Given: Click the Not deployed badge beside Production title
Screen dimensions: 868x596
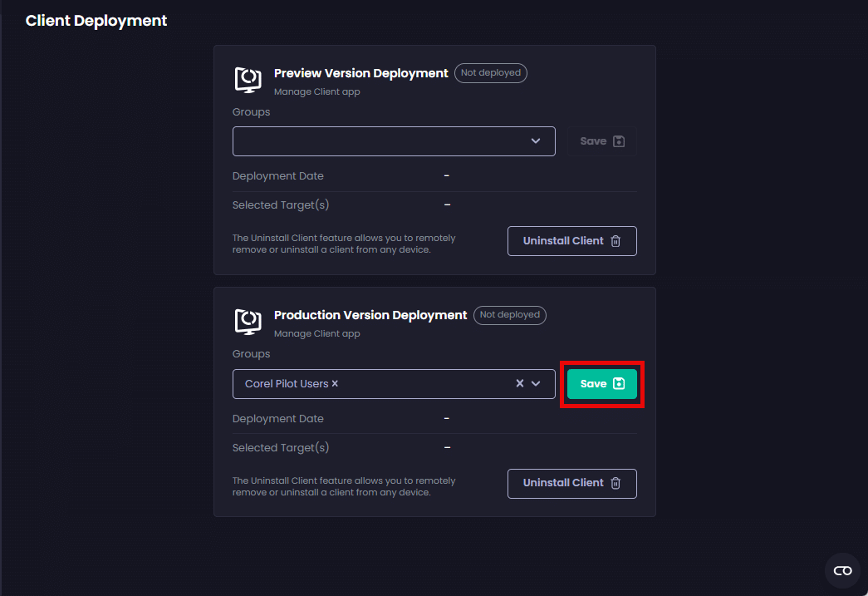Looking at the screenshot, I should [509, 315].
